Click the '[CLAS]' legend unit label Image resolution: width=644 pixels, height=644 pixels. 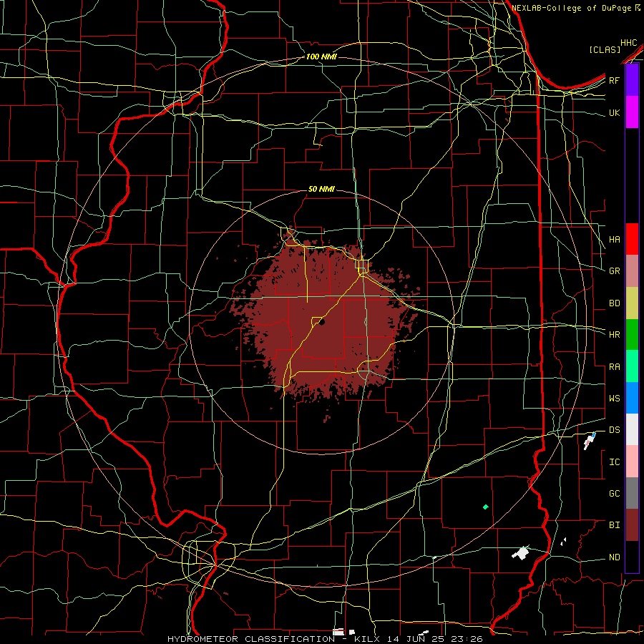click(x=605, y=49)
